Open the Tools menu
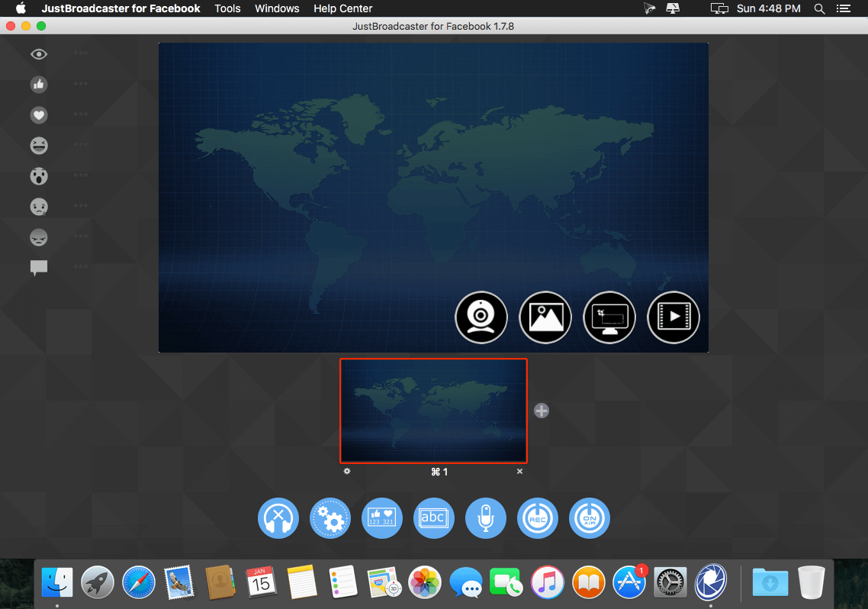The image size is (868, 609). [227, 8]
